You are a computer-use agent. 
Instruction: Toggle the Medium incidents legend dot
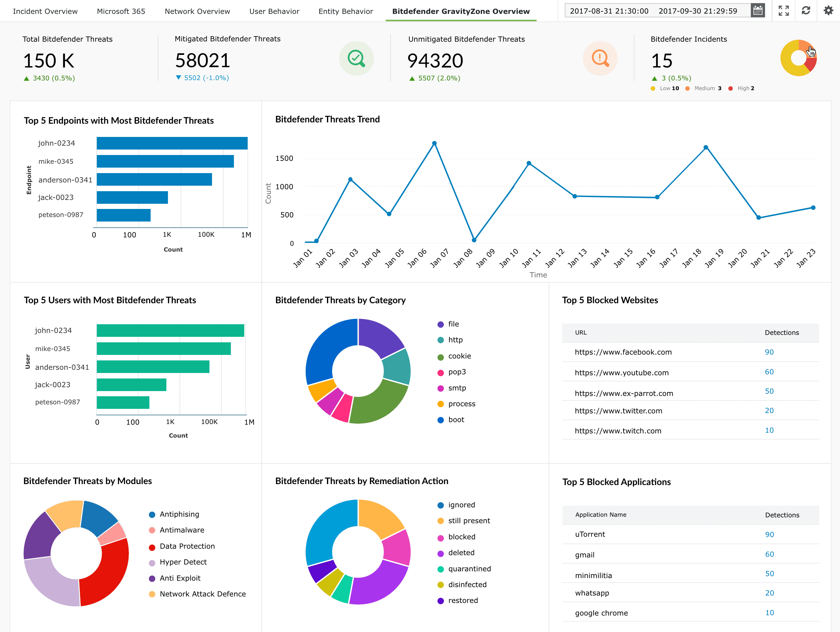coord(687,88)
